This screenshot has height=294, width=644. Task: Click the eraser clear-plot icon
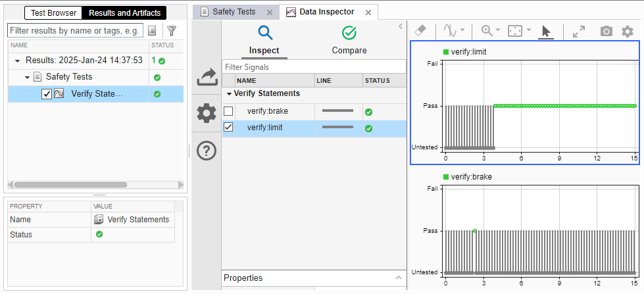point(422,30)
